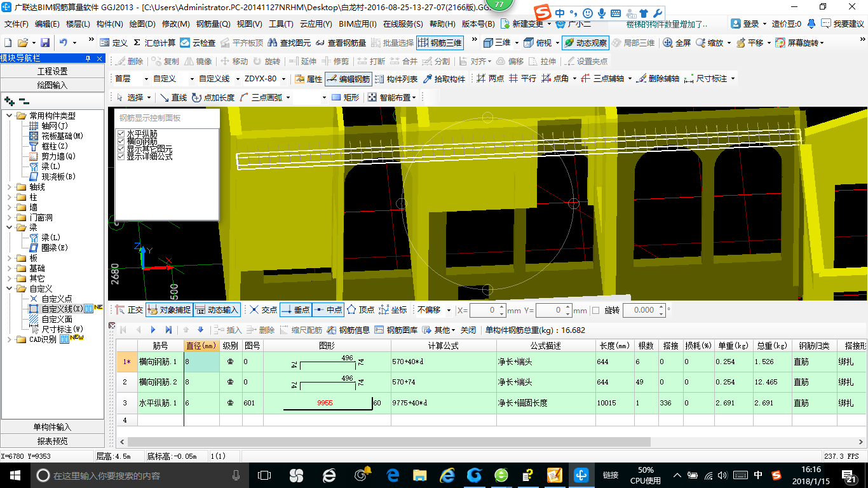Open 钢筋图库 rebar shape library
The image size is (868, 488).
pos(397,330)
